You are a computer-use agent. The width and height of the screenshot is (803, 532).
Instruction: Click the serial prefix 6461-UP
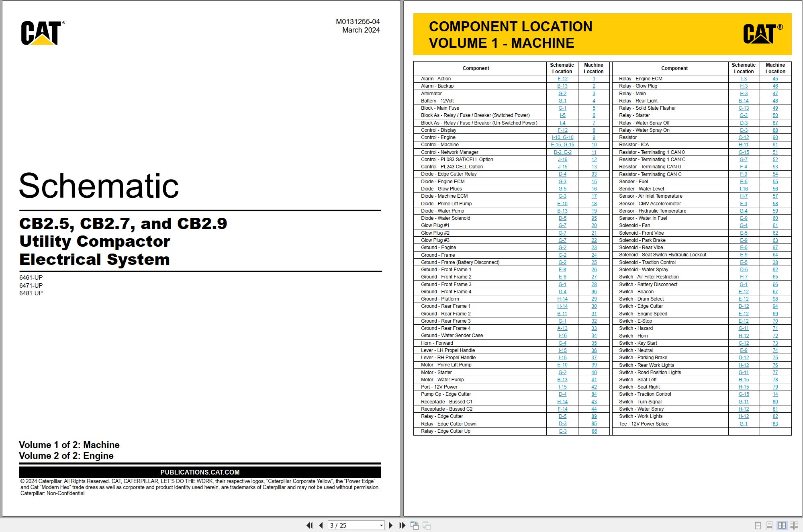tap(31, 278)
